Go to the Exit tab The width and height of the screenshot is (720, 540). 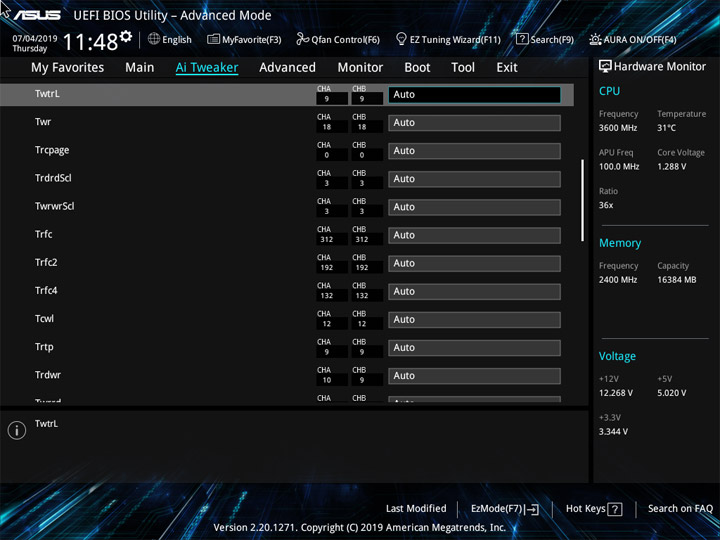tap(507, 68)
